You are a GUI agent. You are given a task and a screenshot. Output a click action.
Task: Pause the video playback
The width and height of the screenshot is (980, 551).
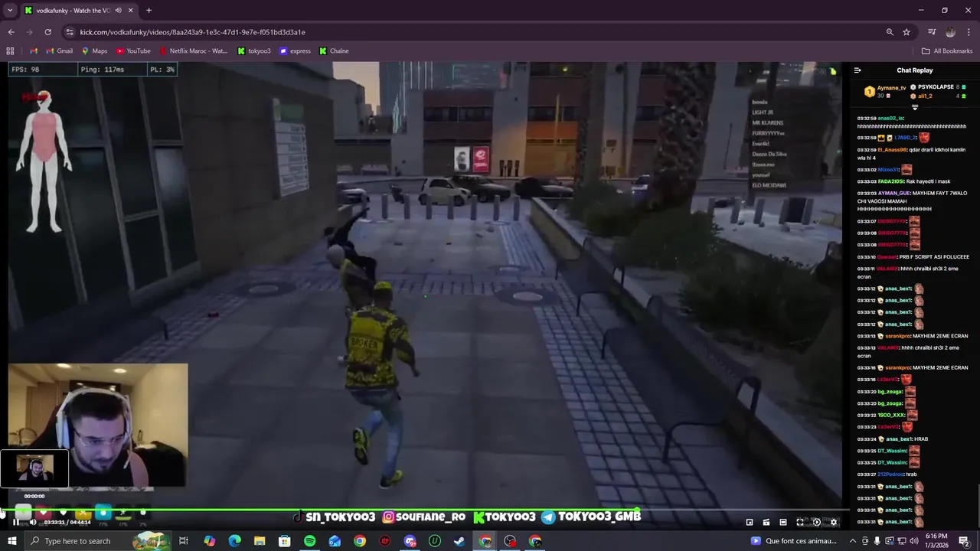click(16, 522)
